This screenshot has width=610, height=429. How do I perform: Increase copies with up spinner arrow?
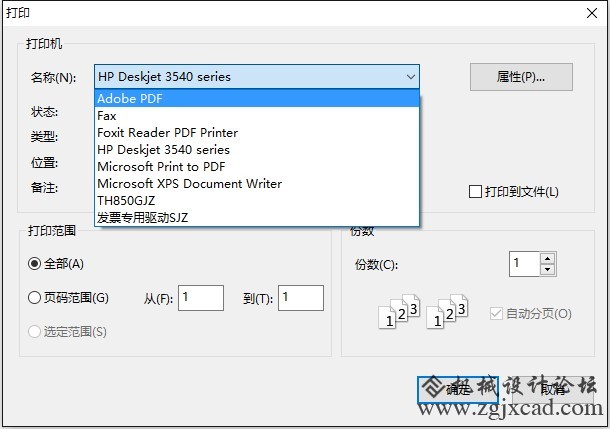pyautogui.click(x=548, y=258)
